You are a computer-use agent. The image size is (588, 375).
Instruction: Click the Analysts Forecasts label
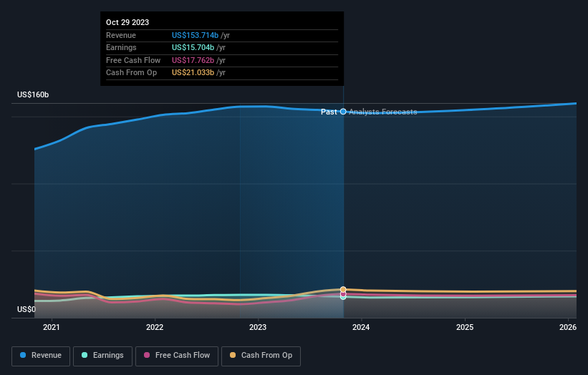(383, 112)
